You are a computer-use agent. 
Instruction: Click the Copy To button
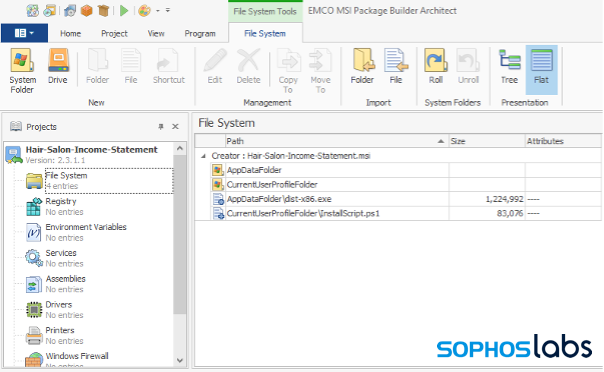[288, 71]
